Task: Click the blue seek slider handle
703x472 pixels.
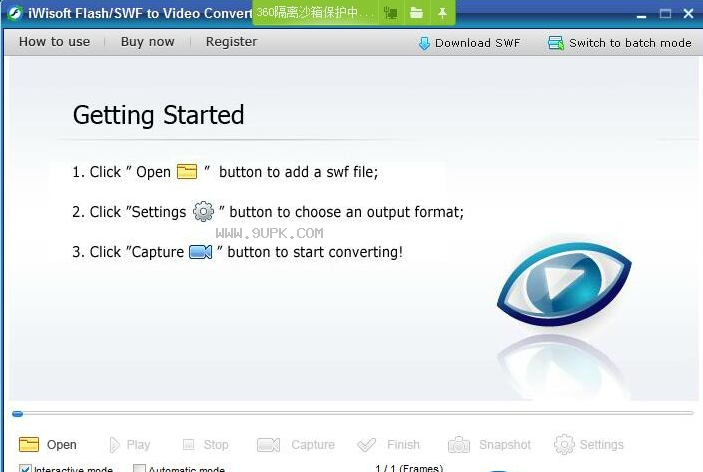Action: click(x=17, y=414)
